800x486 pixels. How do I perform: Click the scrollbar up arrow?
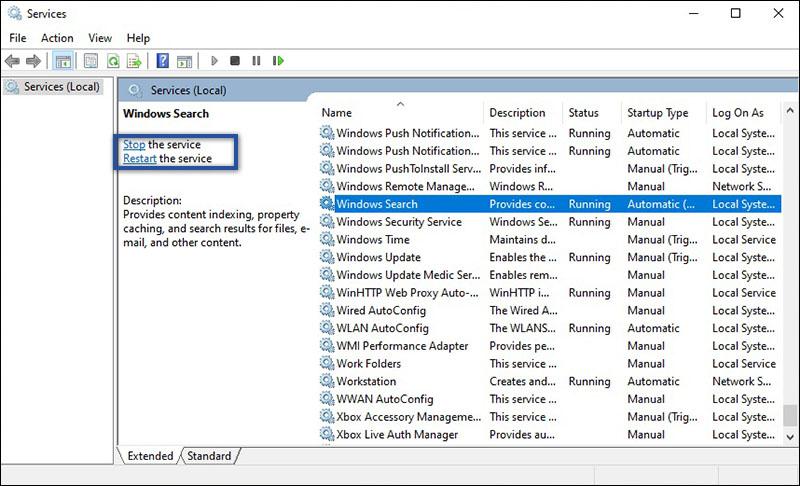790,110
